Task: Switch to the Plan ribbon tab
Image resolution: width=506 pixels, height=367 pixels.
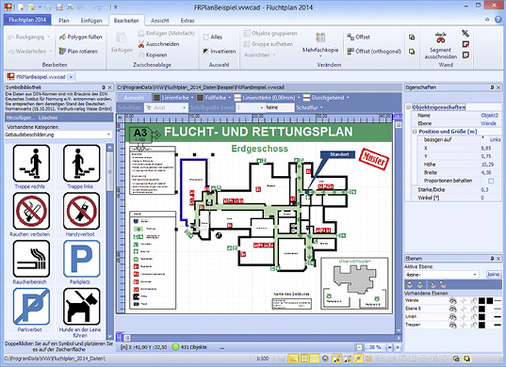Action: point(64,20)
